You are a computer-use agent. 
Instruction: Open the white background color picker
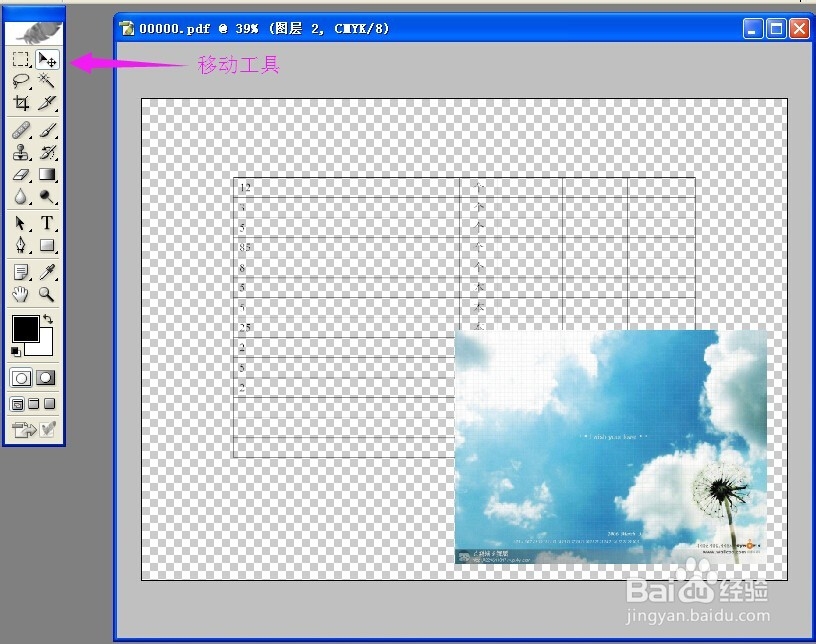[x=46, y=348]
